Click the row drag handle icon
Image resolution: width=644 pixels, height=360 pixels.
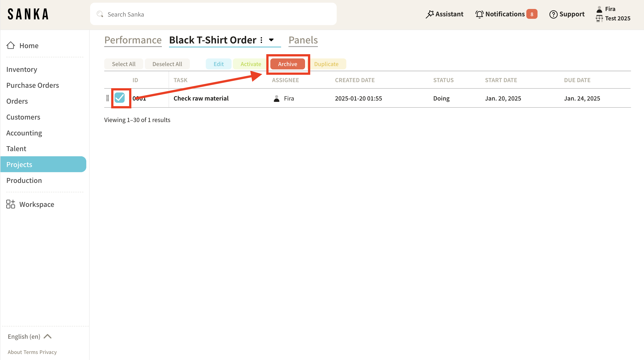[108, 98]
